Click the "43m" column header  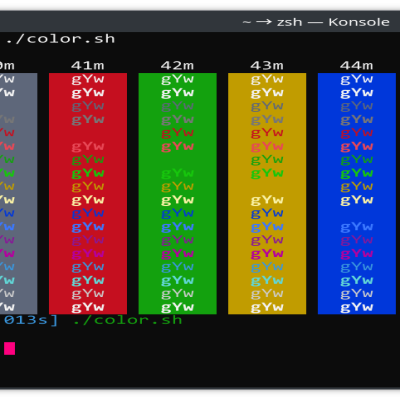pyautogui.click(x=267, y=65)
